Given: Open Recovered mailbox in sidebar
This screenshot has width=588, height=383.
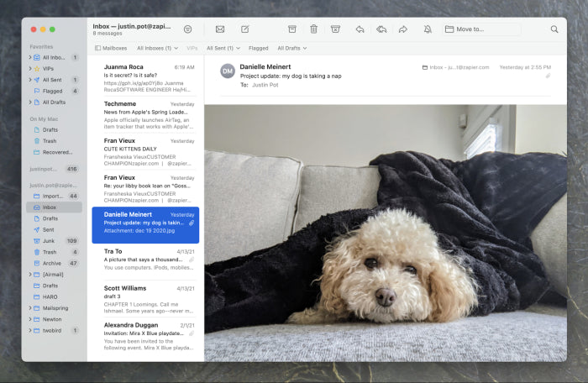Looking at the screenshot, I should [x=54, y=152].
